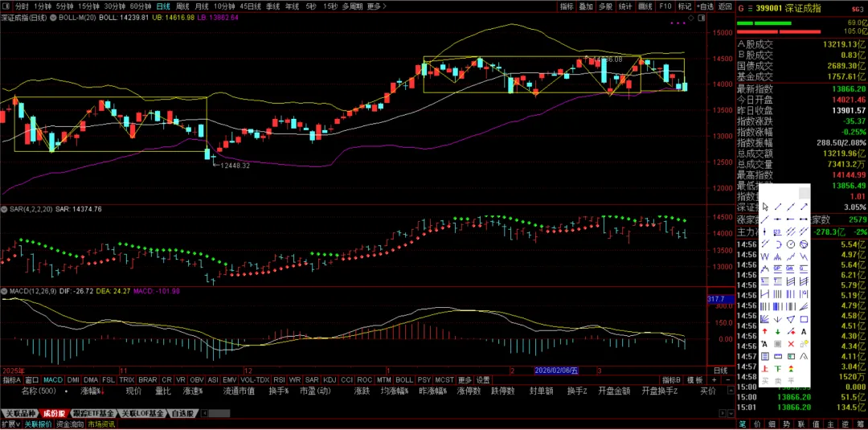Click the blue list icon in palette
Viewport: 868px width, 430px height.
pyautogui.click(x=765, y=356)
